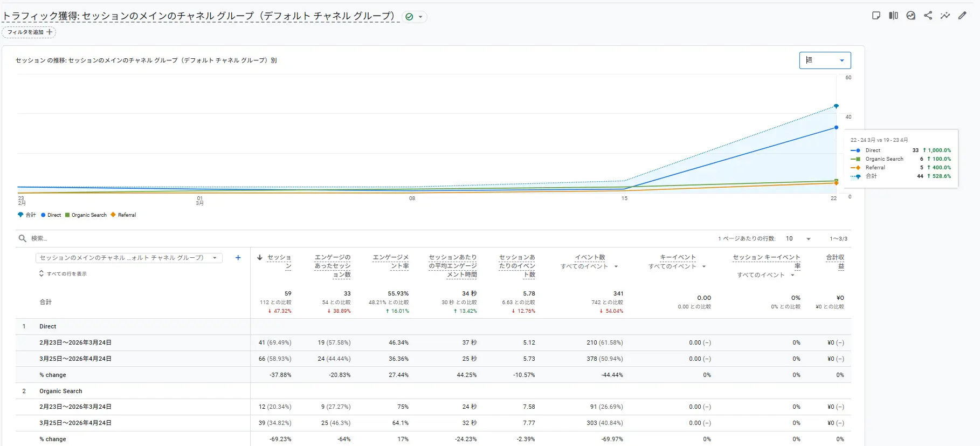Sort by 合計収益 column header
The image size is (980, 446).
pos(835,262)
